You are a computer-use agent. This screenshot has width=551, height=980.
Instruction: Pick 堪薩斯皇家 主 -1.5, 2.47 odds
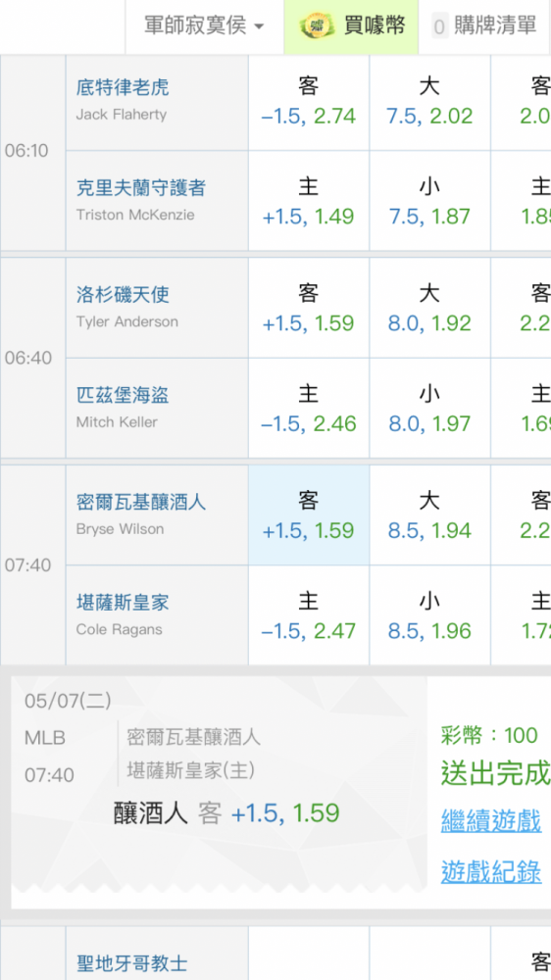point(308,615)
